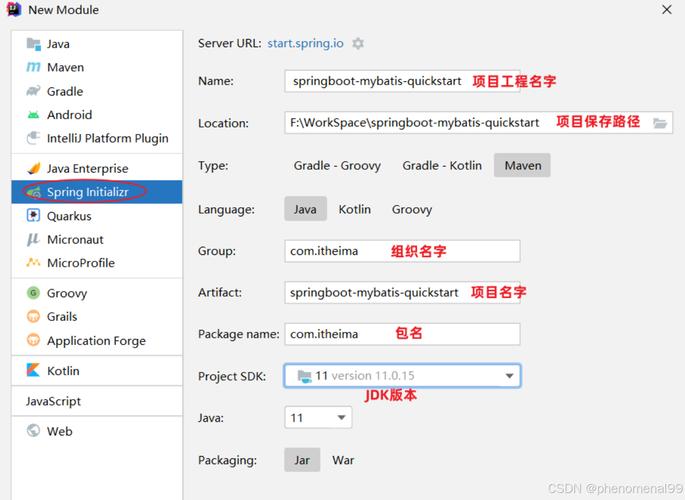Open the Java version dropdown
This screenshot has height=500, width=685.
coord(318,417)
